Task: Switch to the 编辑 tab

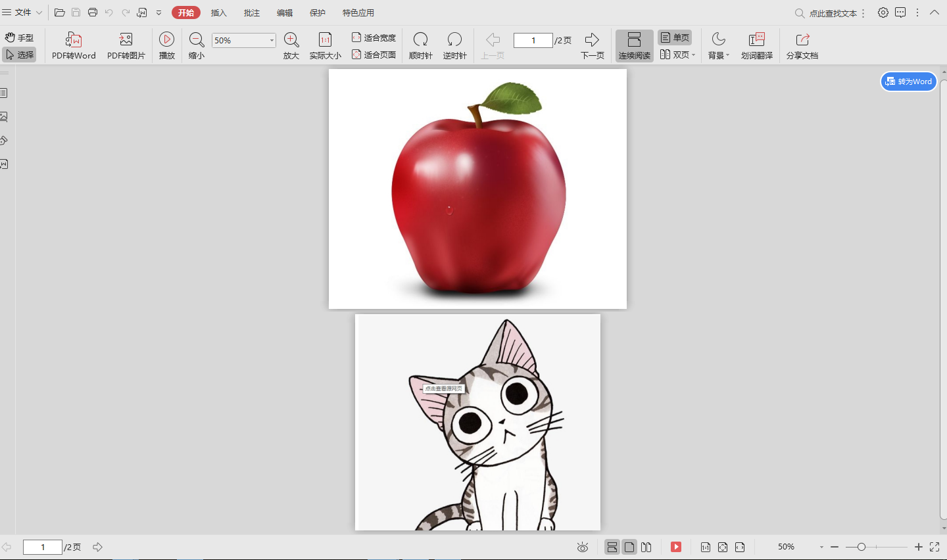Action: click(x=285, y=12)
